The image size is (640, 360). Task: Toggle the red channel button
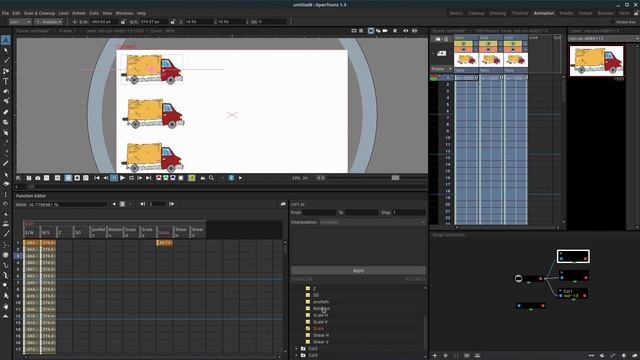point(158,178)
